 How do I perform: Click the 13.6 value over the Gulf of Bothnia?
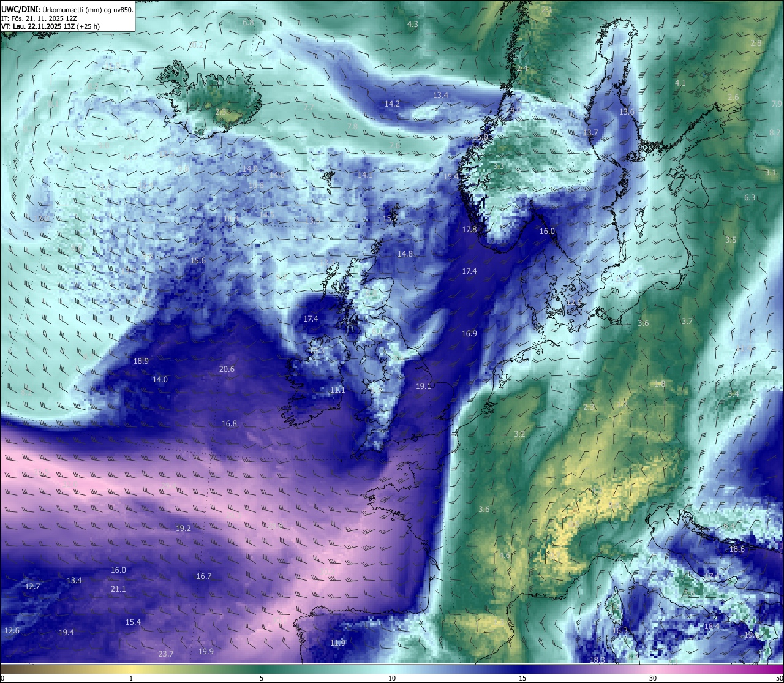point(627,111)
